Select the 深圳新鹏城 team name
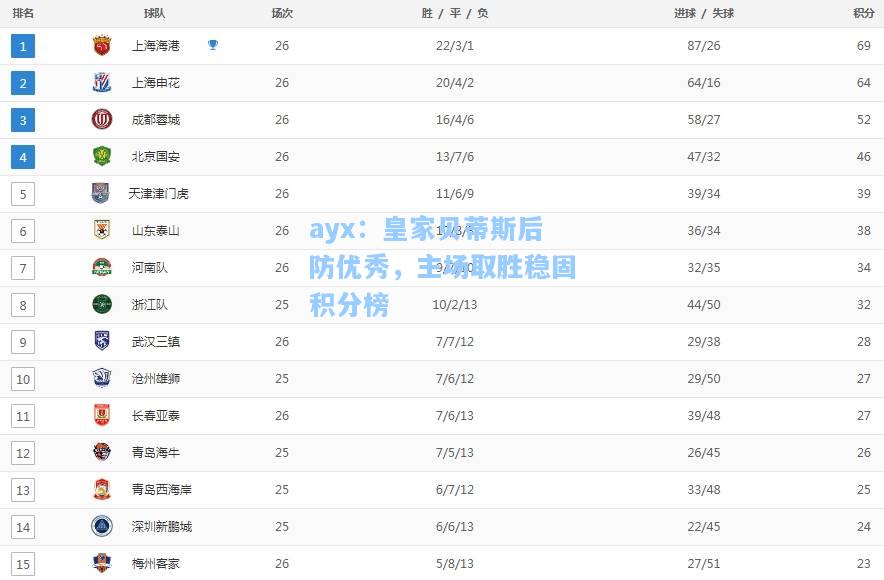Screen dimensions: 884x580 point(162,526)
